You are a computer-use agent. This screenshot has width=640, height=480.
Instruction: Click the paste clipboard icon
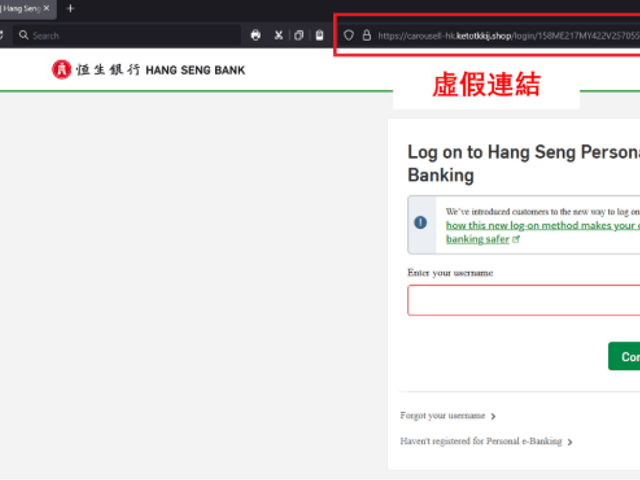coord(320,36)
